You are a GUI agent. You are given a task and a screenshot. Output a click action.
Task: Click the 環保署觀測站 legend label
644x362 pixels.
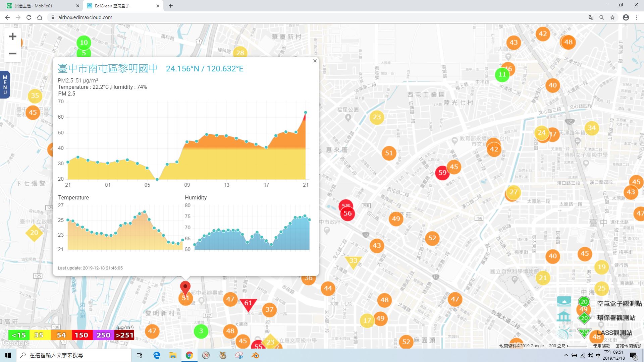(x=616, y=318)
